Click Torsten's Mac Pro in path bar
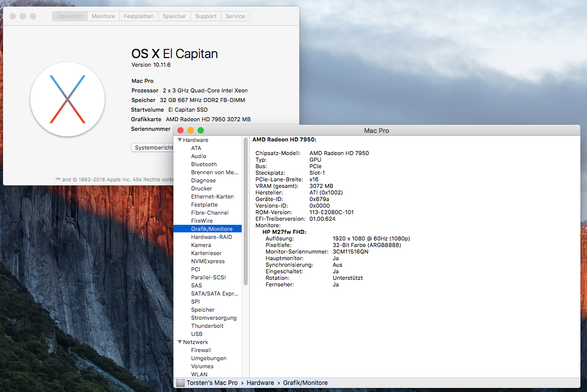Viewport: 587px width, 392px height. click(x=212, y=382)
